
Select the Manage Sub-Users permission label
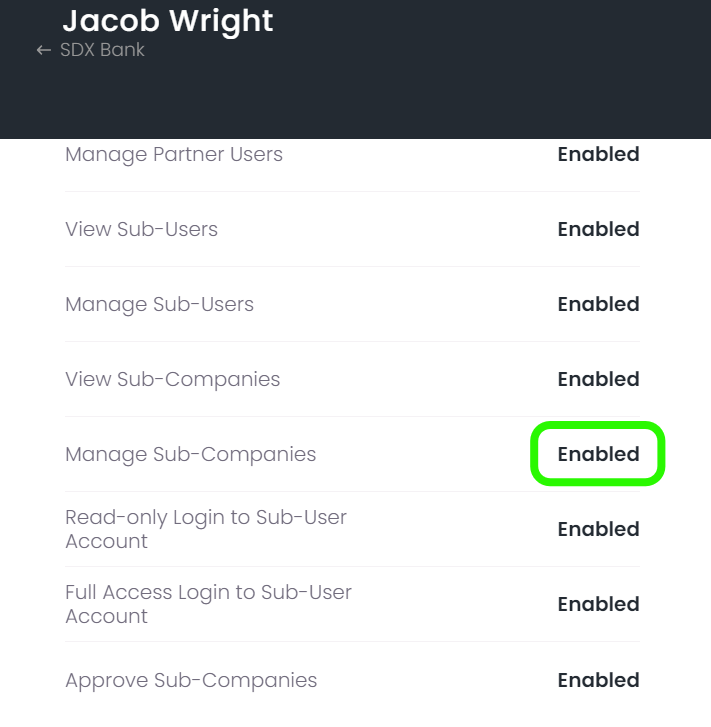pyautogui.click(x=159, y=304)
